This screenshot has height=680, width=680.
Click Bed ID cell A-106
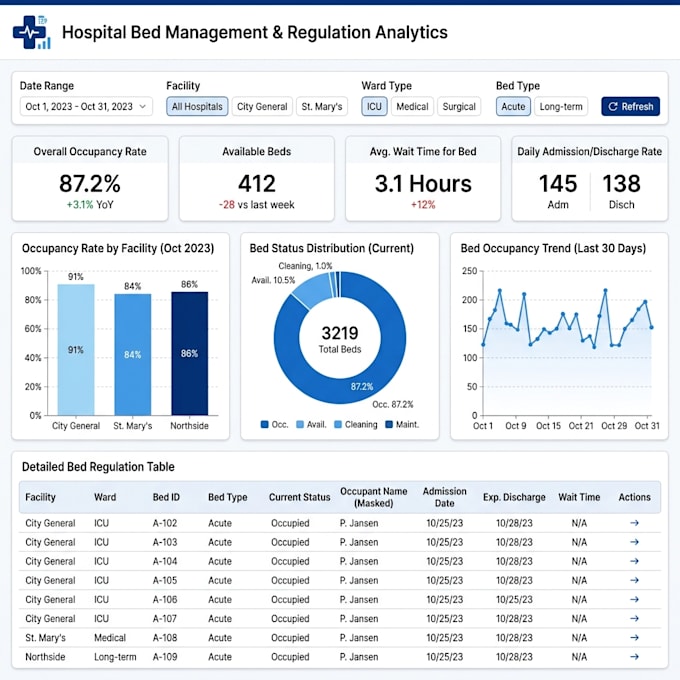165,599
